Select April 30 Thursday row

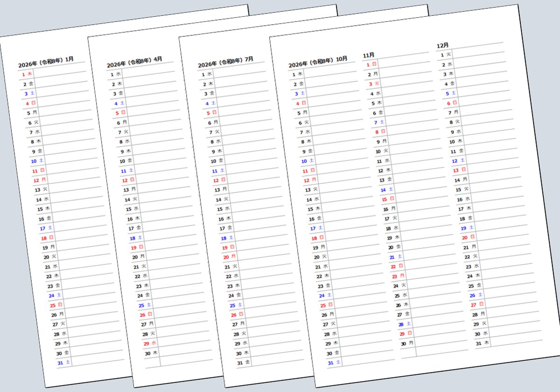[x=151, y=353]
